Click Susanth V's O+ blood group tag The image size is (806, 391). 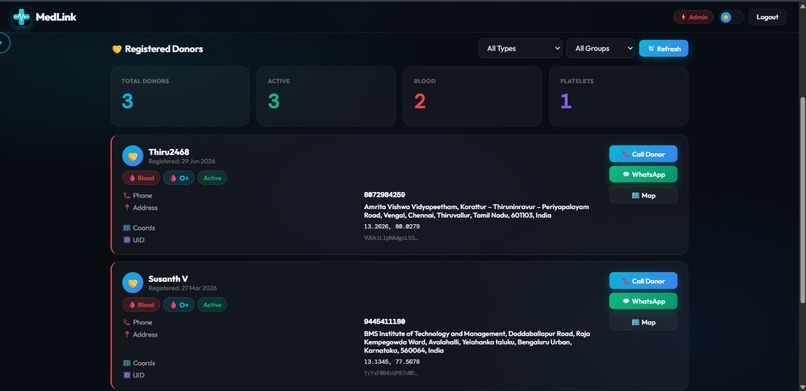click(x=179, y=305)
